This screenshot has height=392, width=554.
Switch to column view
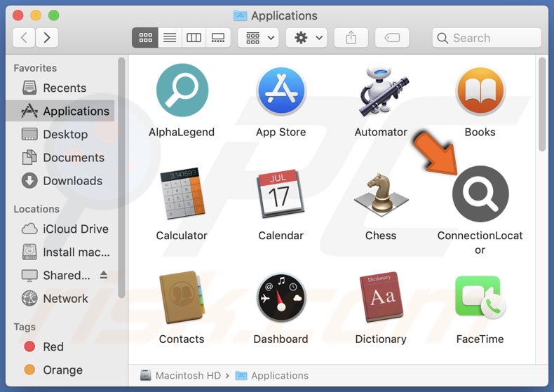[194, 37]
